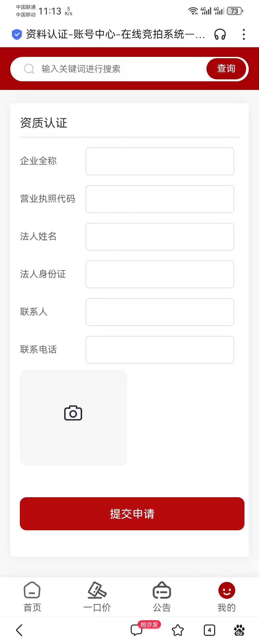This screenshot has width=259, height=644.
Task: Tap the browser back arrow
Action: 19,630
